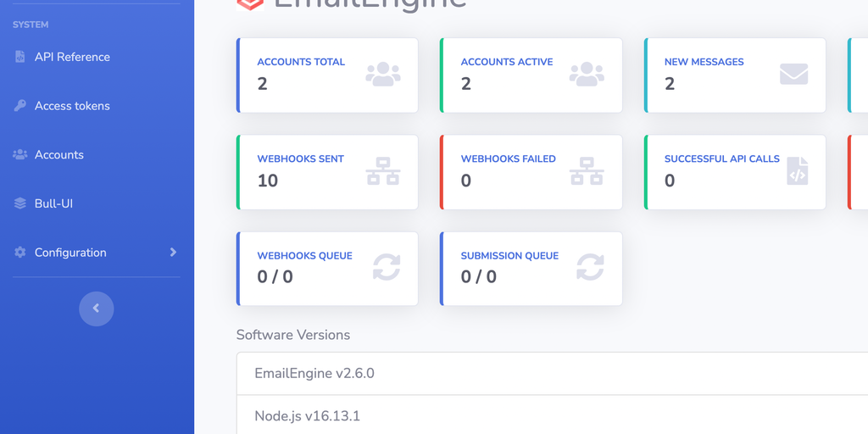This screenshot has height=434, width=868.
Task: Open Configuration menu item
Action: [70, 253]
